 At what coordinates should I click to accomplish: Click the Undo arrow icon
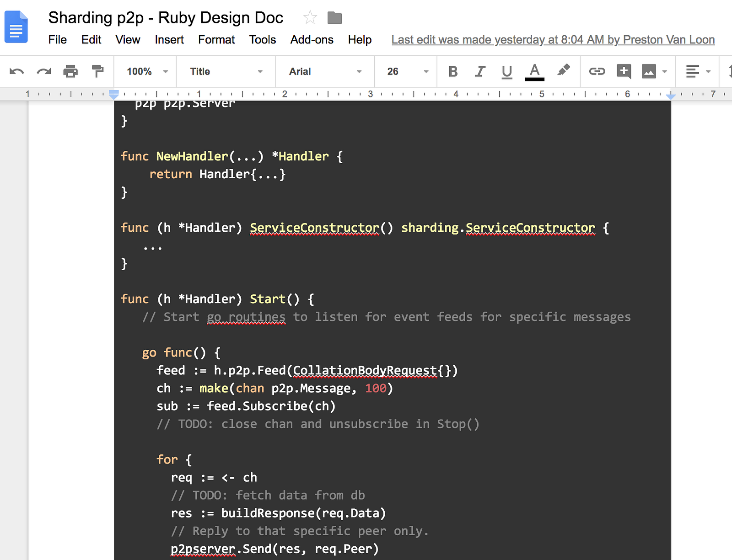pyautogui.click(x=17, y=71)
